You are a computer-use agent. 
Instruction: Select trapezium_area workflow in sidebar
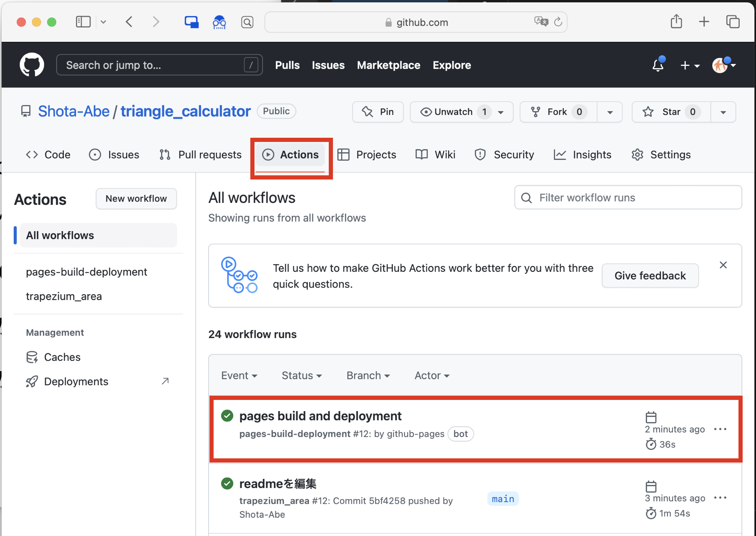click(x=64, y=296)
